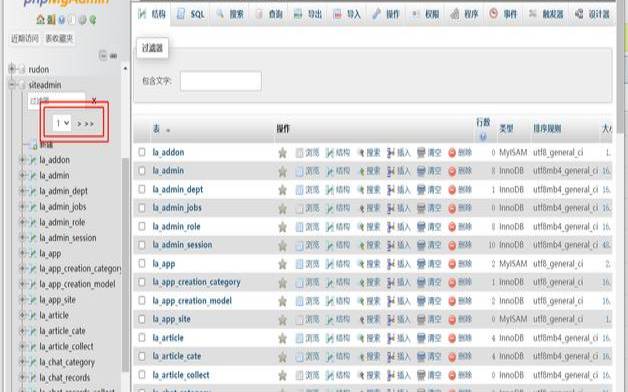Switch to the 导入 import tab
Screen dimensions: 628x392
coord(347,14)
